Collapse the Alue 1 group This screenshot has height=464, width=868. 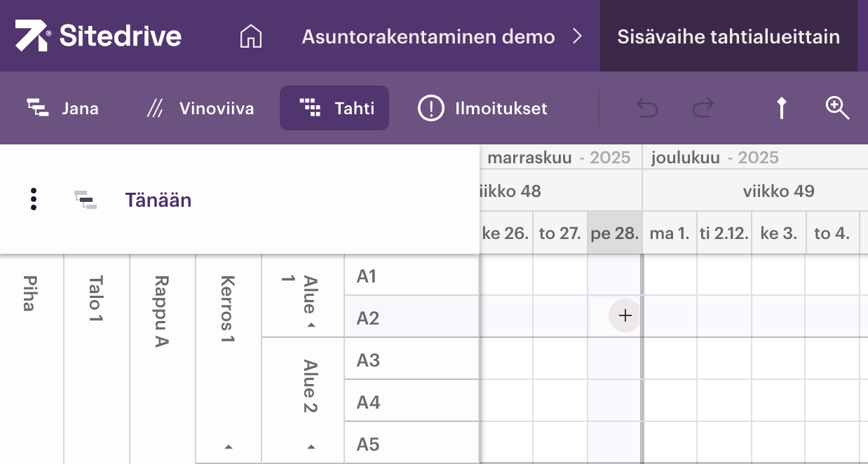[x=311, y=325]
